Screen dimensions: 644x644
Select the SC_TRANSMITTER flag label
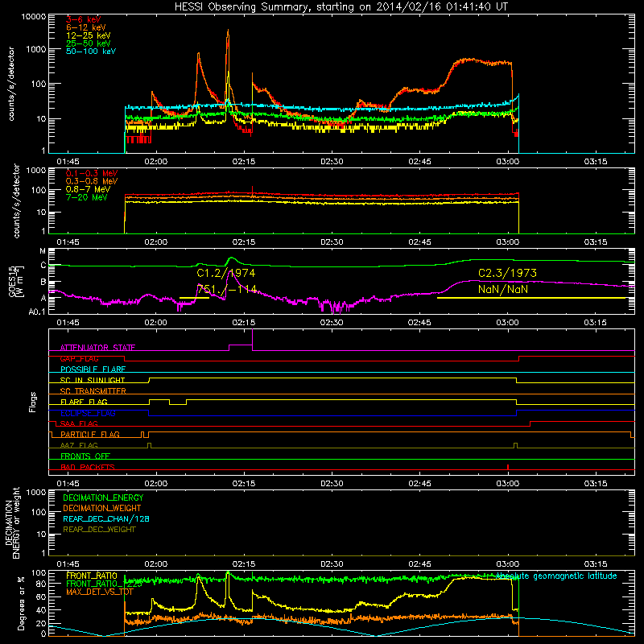(93, 390)
